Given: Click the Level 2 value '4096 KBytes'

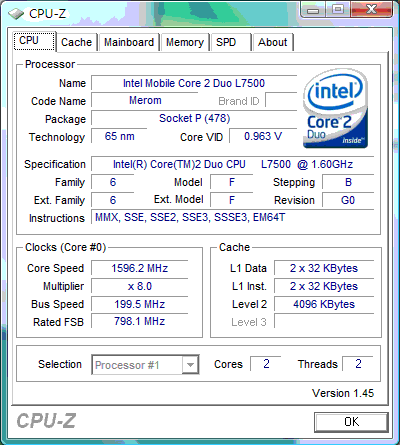Looking at the screenshot, I should pyautogui.click(x=324, y=304).
